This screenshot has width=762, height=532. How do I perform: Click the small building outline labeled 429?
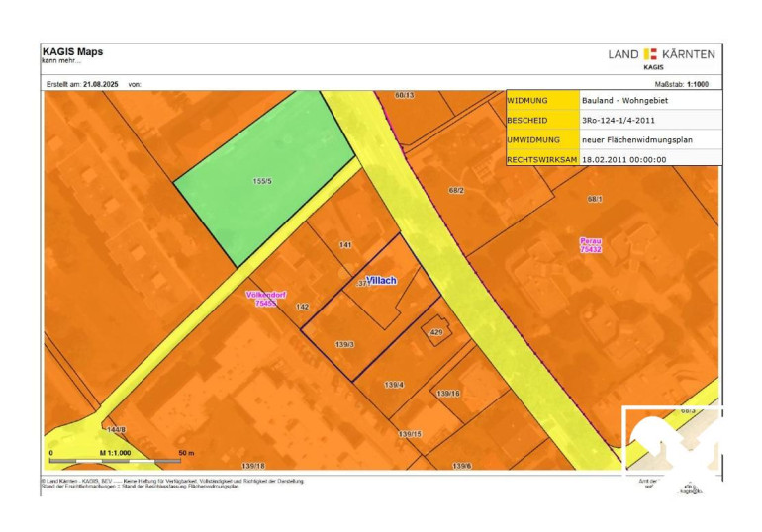[435, 332]
